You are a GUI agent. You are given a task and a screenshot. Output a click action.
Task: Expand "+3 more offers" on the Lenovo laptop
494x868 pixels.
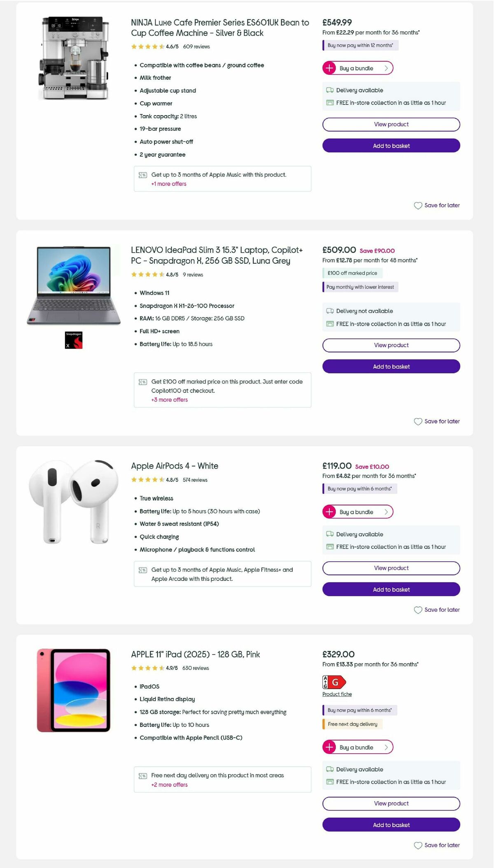pyautogui.click(x=169, y=399)
